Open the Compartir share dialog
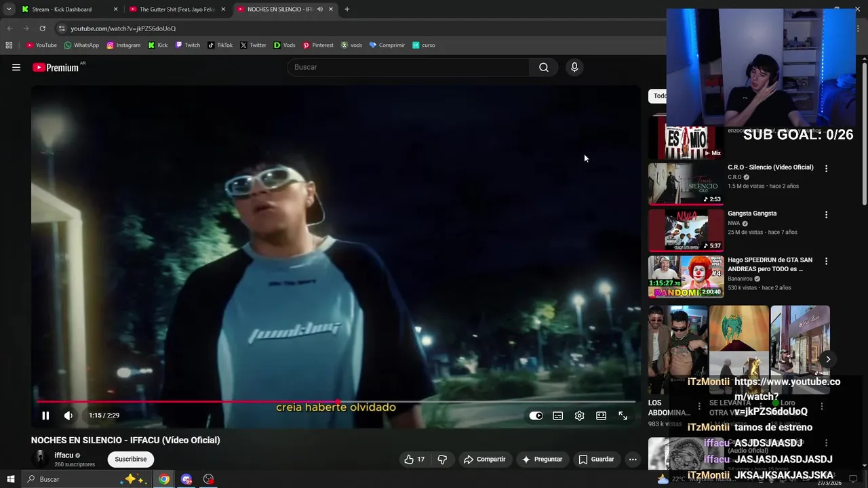The width and height of the screenshot is (868, 488). point(484,459)
